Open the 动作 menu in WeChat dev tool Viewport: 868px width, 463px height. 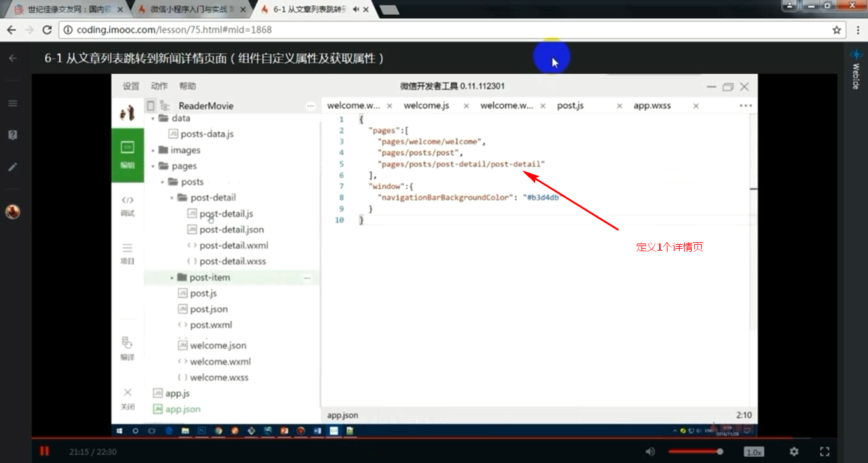tap(159, 86)
